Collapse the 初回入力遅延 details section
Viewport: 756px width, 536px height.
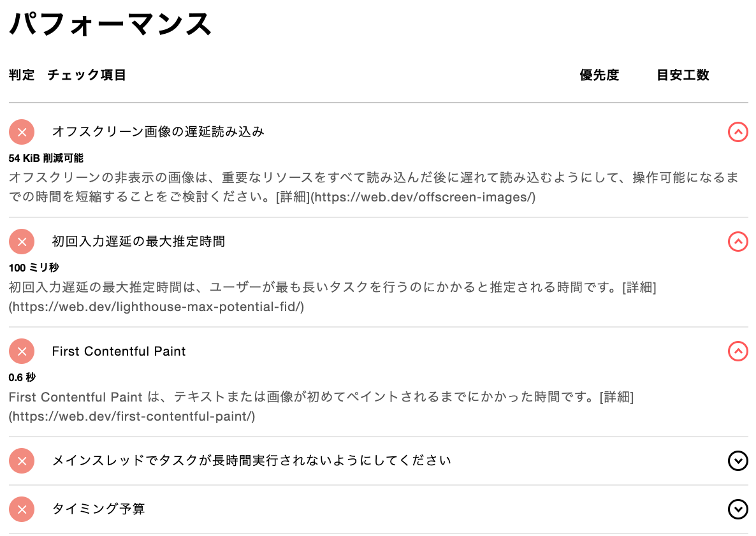[738, 242]
